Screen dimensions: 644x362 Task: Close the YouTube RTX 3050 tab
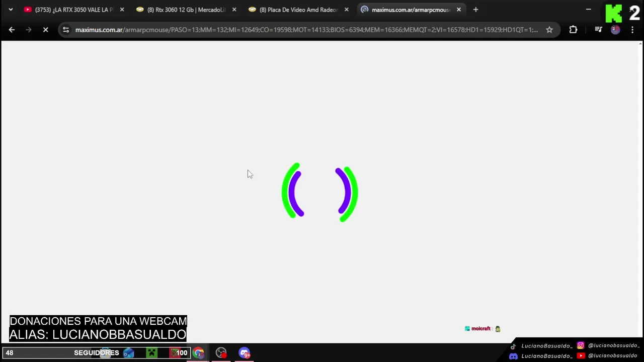click(x=122, y=10)
